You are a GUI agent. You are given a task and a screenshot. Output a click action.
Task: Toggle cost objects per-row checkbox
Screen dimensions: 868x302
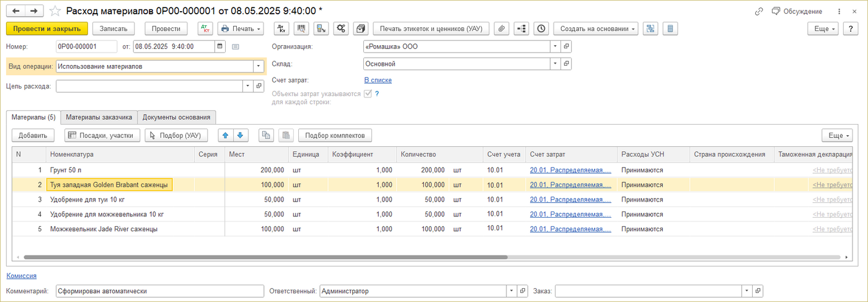368,94
